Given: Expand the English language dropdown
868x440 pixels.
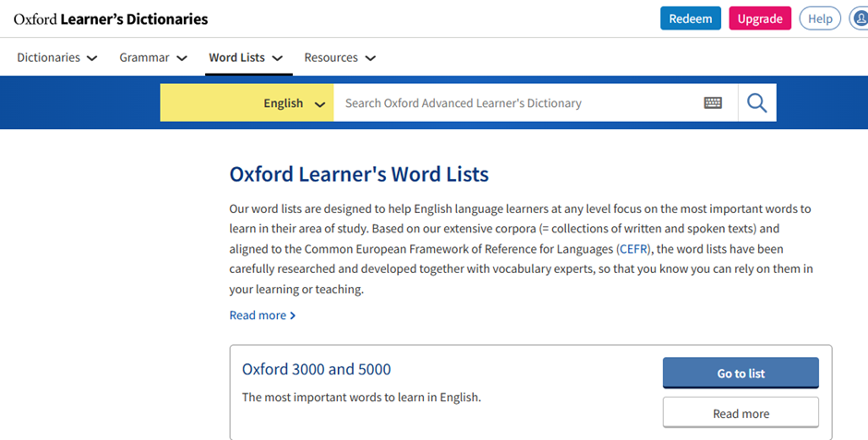Looking at the screenshot, I should (247, 102).
